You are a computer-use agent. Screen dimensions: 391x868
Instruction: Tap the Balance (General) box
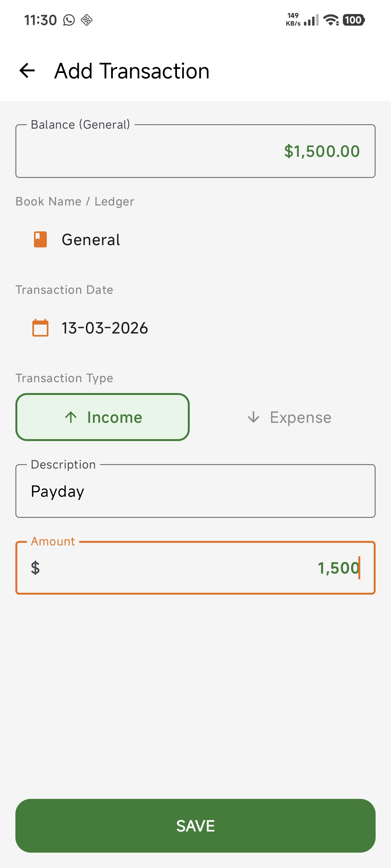point(195,151)
